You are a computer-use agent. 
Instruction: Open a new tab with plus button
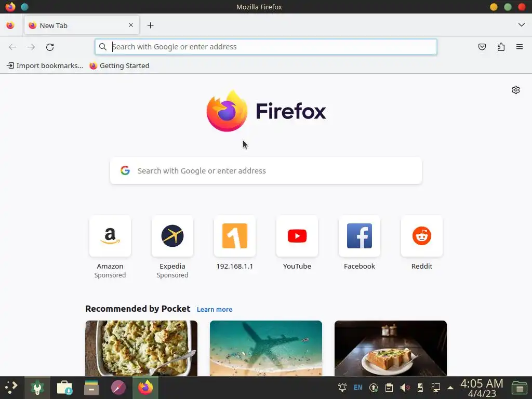(x=150, y=25)
